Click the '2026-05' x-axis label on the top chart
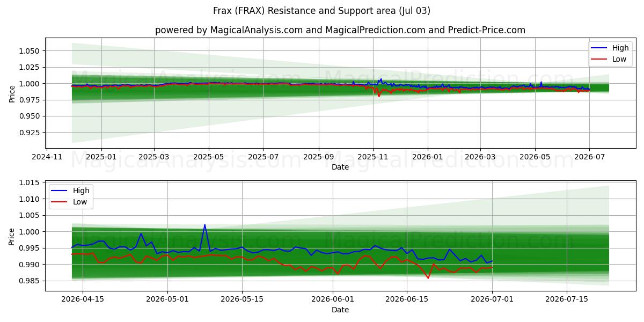 pos(535,157)
